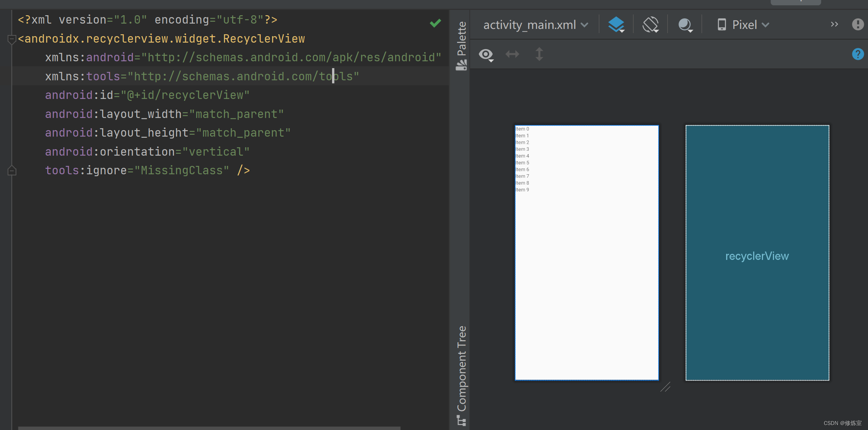
Task: Open the help question mark icon
Action: click(x=858, y=54)
